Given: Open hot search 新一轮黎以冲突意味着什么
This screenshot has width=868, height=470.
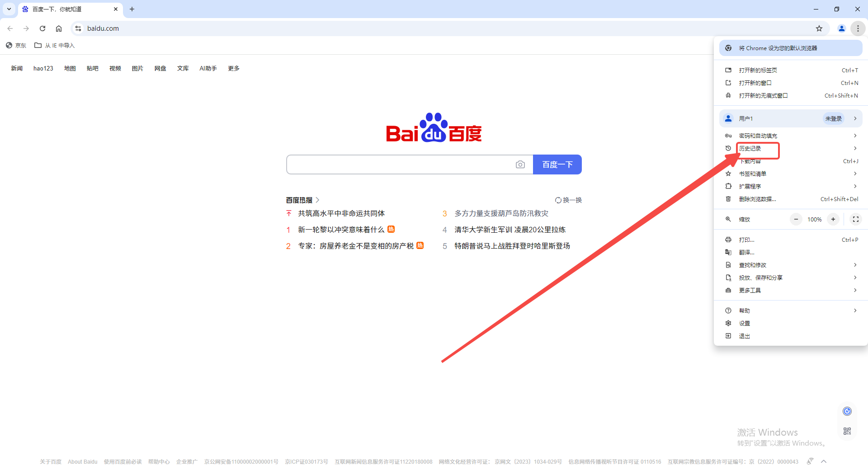Looking at the screenshot, I should pyautogui.click(x=341, y=230).
